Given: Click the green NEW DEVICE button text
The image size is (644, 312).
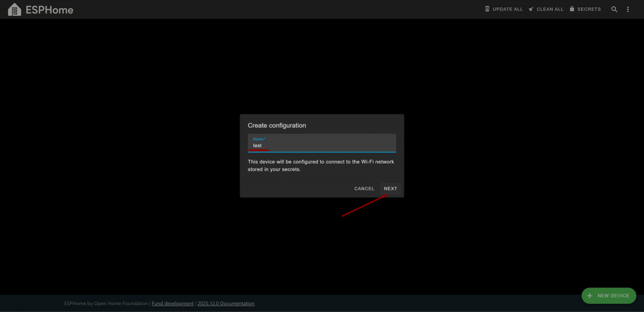Looking at the screenshot, I should [x=613, y=296].
